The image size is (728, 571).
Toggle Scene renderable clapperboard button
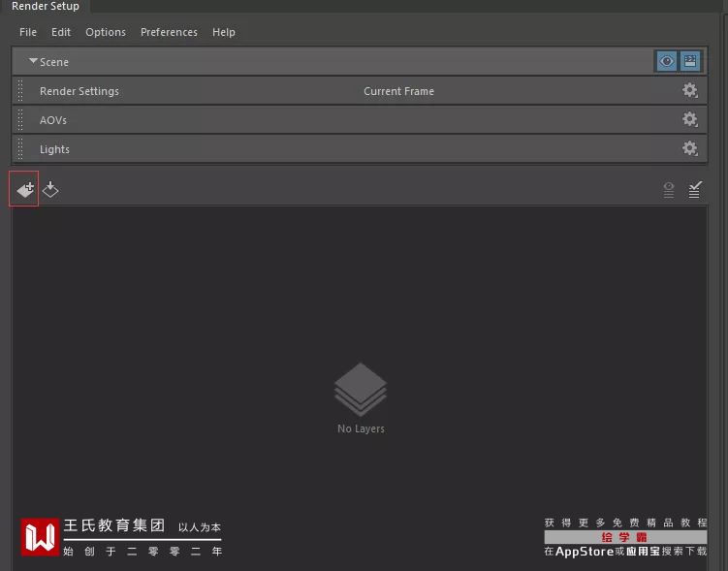point(690,61)
